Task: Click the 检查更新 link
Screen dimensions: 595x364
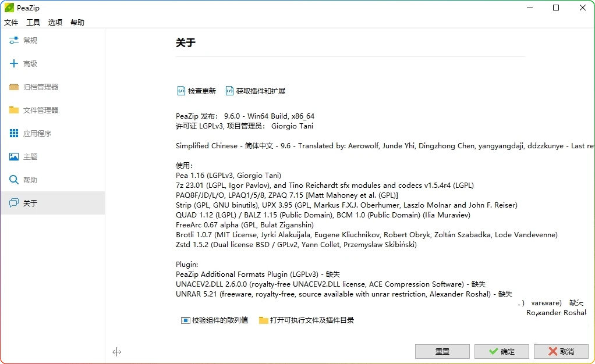Action: (x=202, y=91)
